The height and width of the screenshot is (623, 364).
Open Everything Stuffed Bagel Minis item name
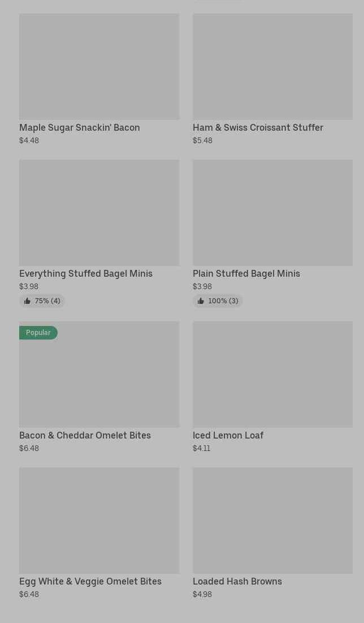click(86, 273)
